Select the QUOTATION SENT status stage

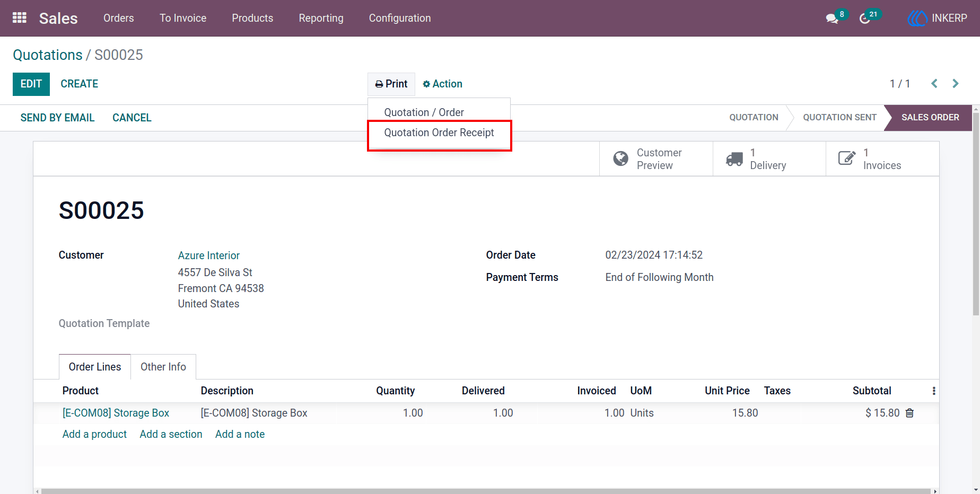point(839,117)
